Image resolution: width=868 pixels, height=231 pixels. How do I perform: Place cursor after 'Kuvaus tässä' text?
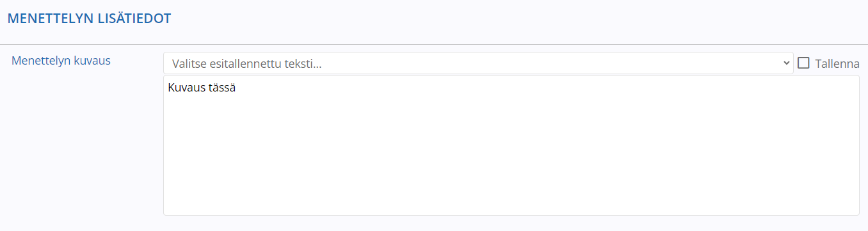[237, 88]
